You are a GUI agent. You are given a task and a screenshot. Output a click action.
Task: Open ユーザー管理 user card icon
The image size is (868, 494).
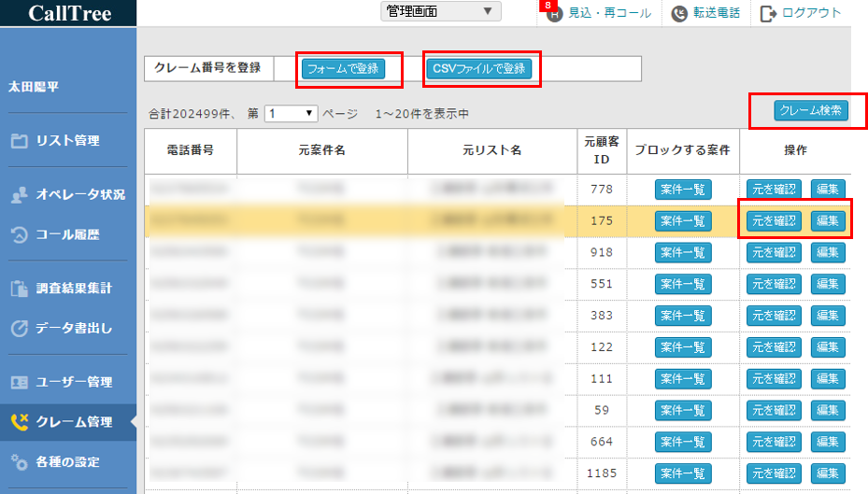tap(19, 382)
